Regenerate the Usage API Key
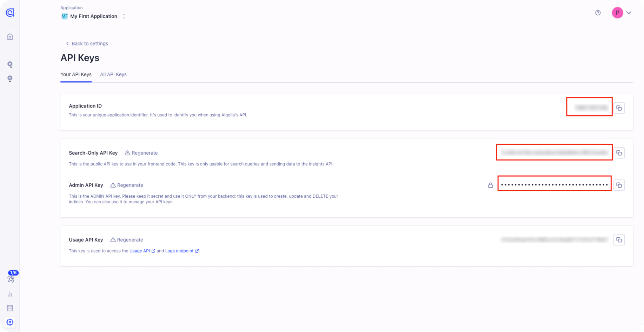Screen dimensions: 644x332 click(x=127, y=240)
